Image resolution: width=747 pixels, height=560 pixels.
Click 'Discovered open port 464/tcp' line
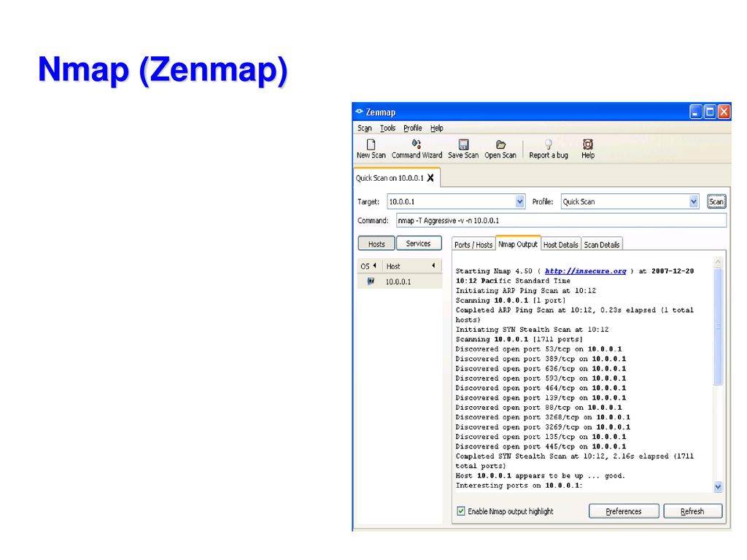click(541, 388)
